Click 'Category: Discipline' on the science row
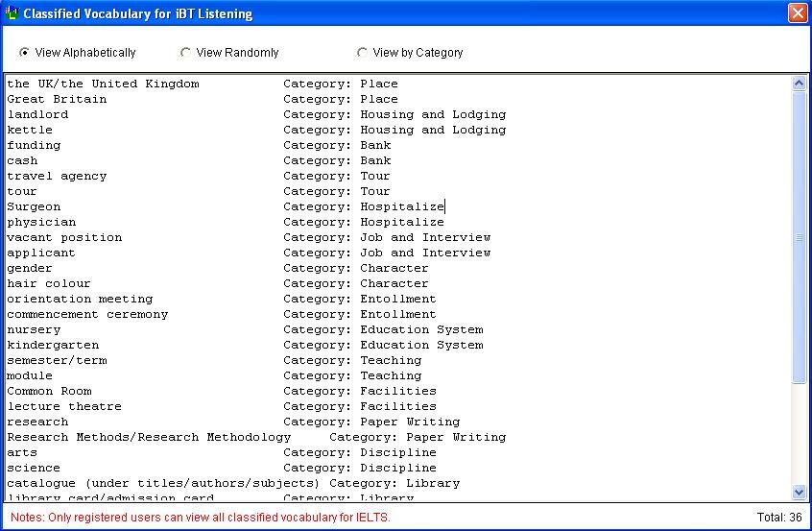 click(x=360, y=468)
